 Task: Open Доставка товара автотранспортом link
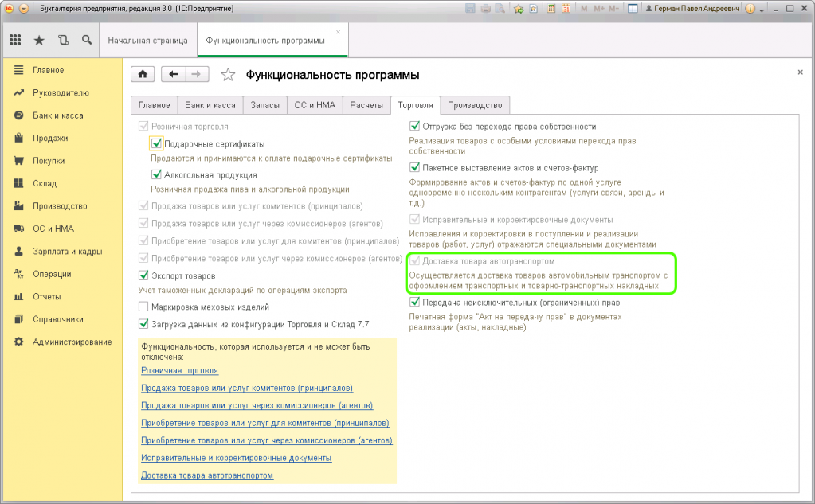[x=207, y=475]
